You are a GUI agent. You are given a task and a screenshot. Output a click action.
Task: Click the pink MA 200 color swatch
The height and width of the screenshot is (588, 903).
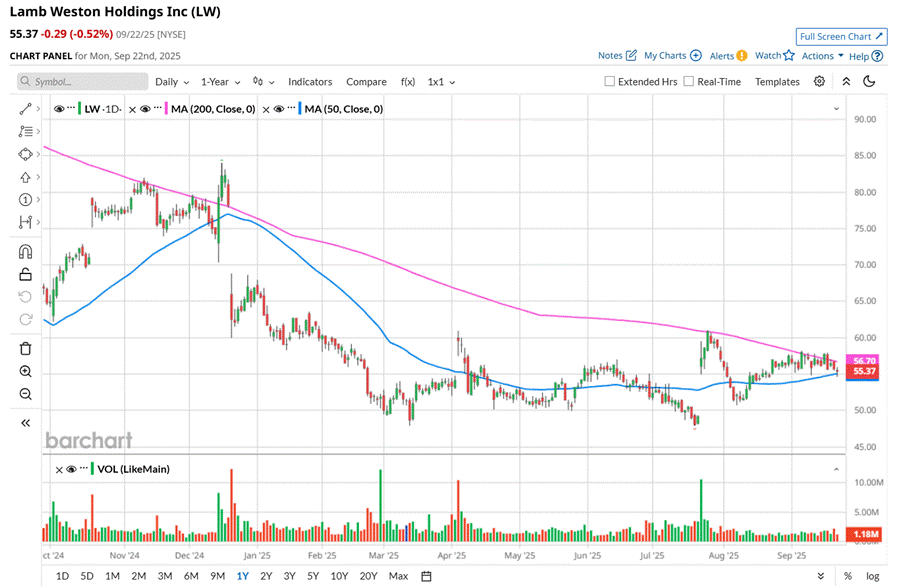[166, 108]
